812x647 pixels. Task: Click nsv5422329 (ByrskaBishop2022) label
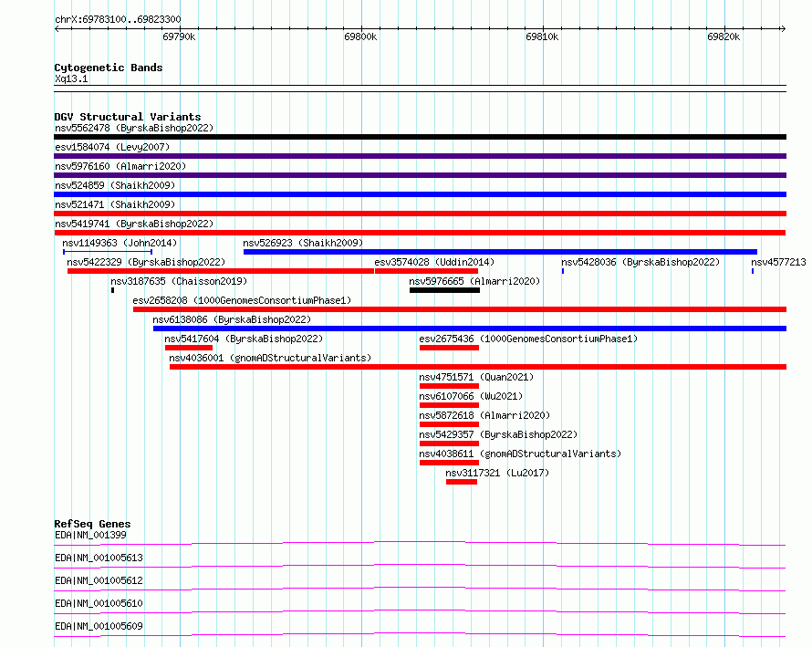[x=146, y=262]
